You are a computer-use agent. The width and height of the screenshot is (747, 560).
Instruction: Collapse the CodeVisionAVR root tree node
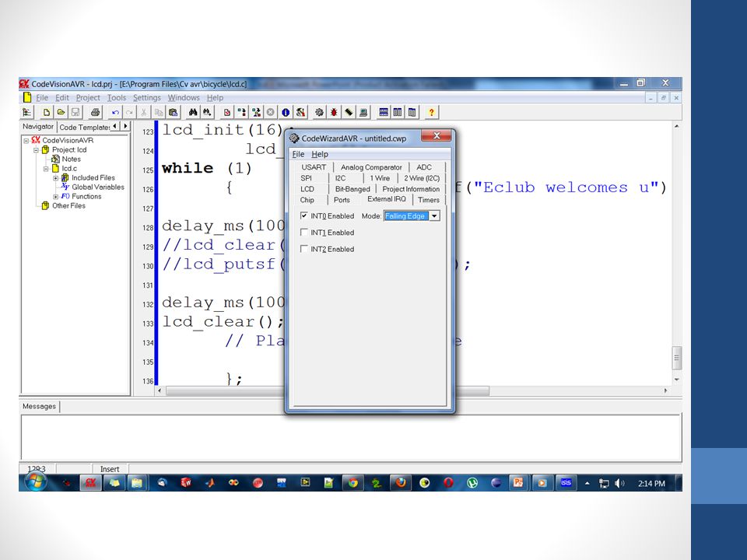(x=26, y=141)
